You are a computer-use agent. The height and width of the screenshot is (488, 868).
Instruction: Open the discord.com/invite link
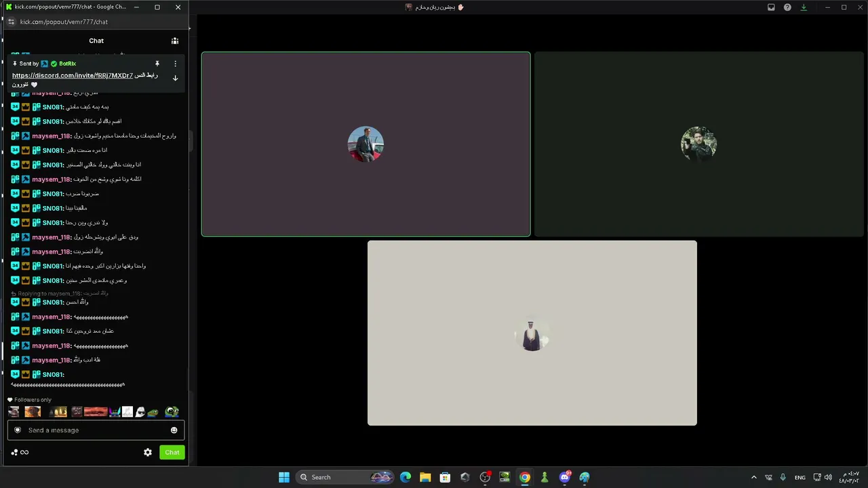coord(73,75)
